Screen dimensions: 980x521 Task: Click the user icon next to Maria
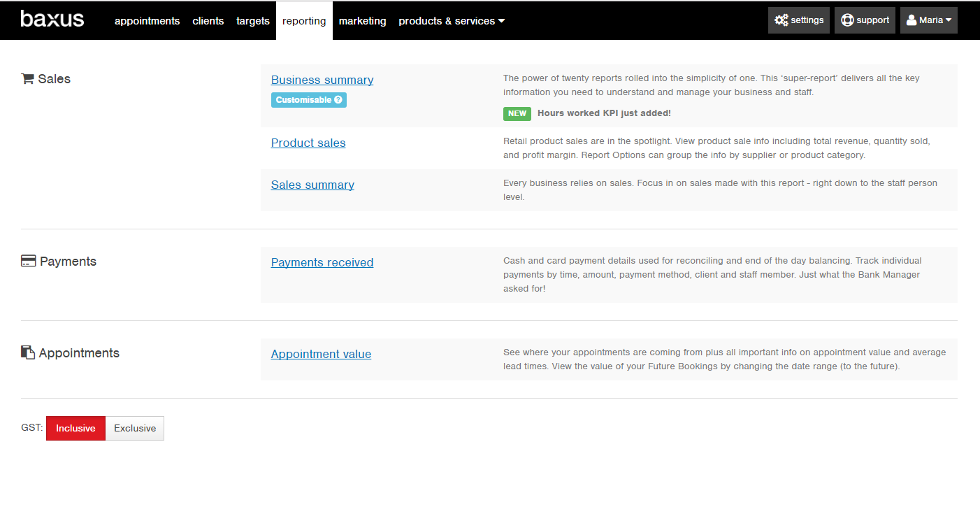click(x=911, y=20)
